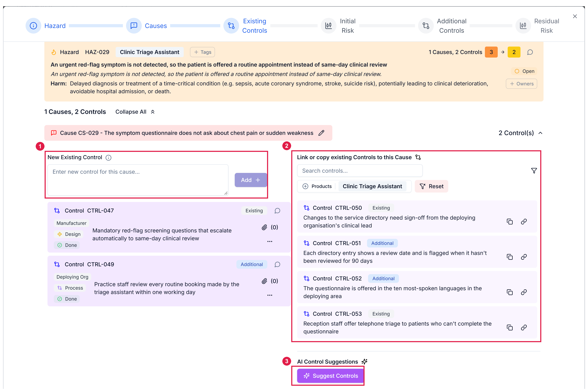Copy control CTRL-051 to this cause
The image size is (588, 392).
point(509,257)
